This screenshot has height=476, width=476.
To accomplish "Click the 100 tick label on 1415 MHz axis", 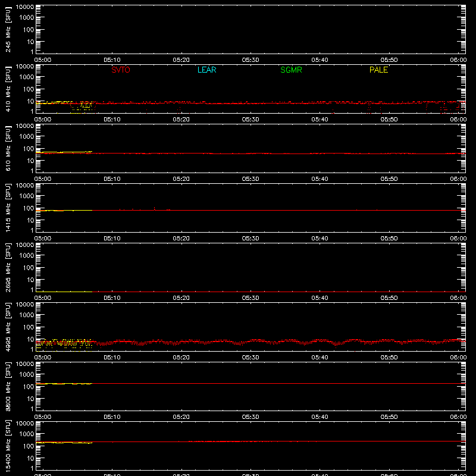I will point(29,208).
